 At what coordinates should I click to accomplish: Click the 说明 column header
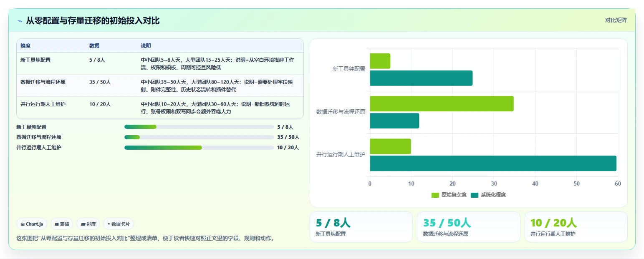click(x=146, y=46)
